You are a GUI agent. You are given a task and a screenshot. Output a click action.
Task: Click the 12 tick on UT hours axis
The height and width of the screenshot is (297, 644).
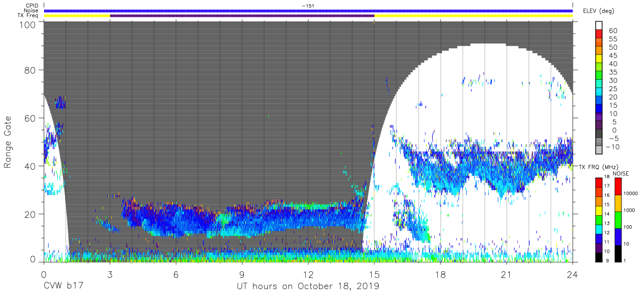(308, 274)
